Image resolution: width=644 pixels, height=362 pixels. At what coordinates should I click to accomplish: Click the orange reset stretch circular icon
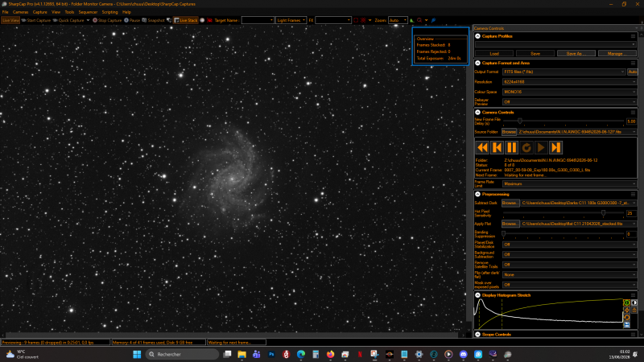click(x=627, y=318)
